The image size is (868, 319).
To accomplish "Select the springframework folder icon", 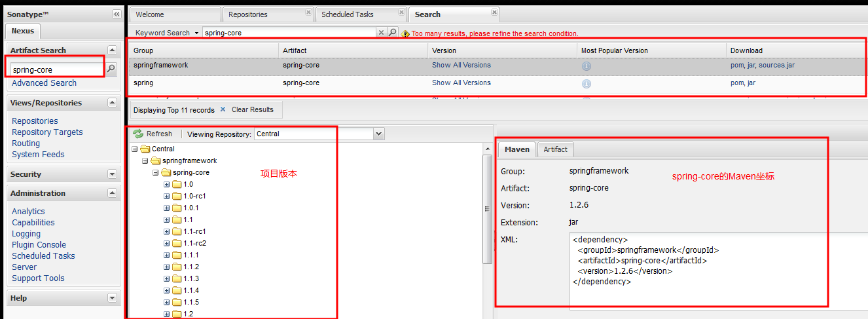I will (x=156, y=161).
